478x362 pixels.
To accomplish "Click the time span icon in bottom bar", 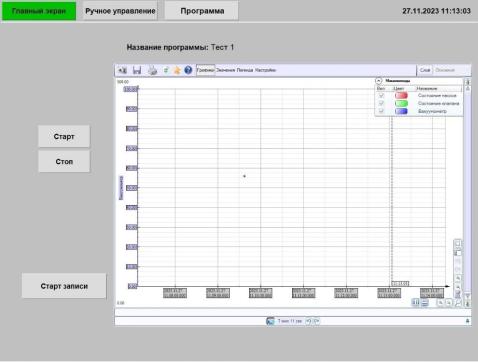I will tap(270, 321).
